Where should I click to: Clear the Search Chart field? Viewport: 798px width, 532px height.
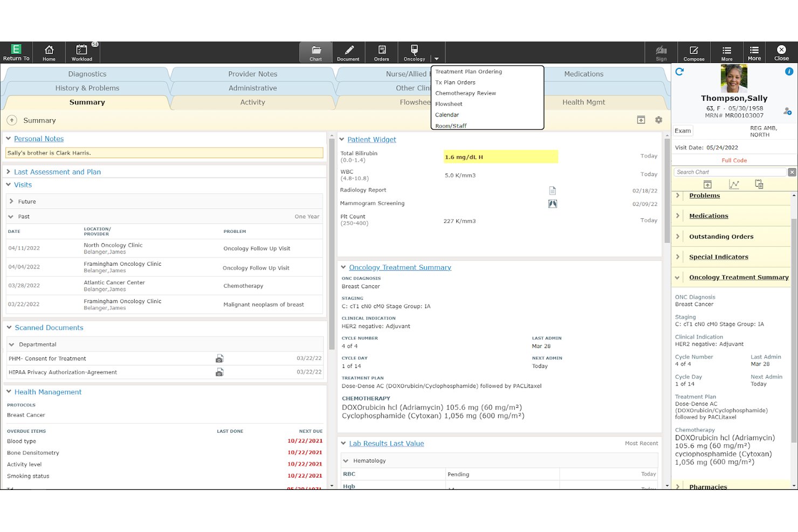pos(792,172)
